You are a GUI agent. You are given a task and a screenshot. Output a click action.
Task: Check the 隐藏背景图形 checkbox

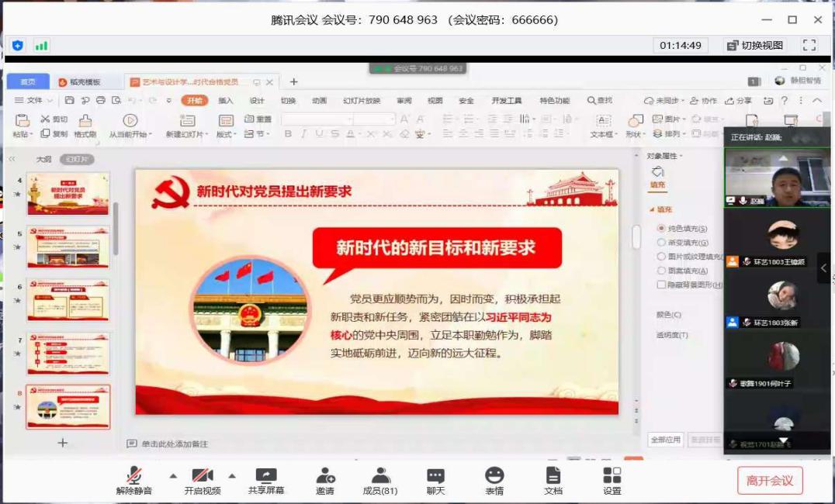pyautogui.click(x=661, y=285)
